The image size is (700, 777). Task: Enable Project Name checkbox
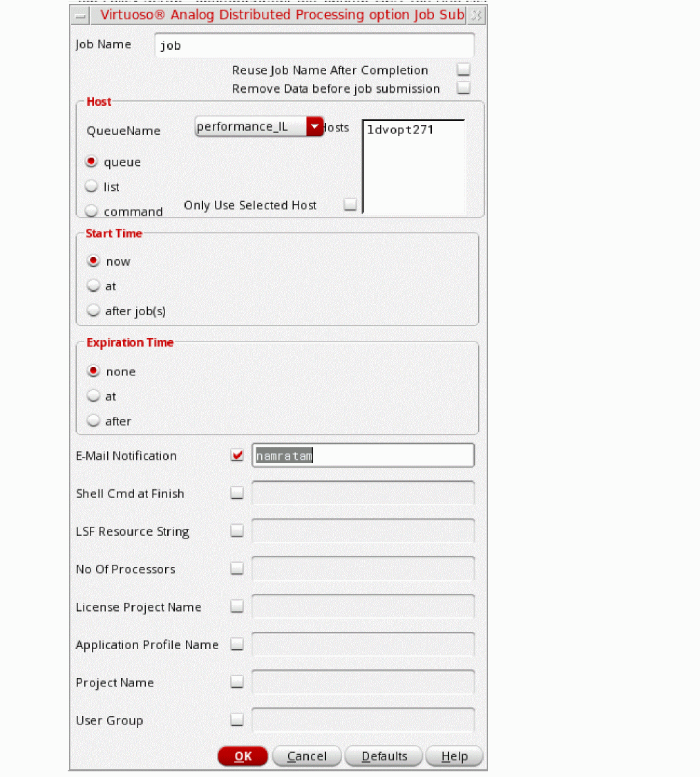[x=237, y=682]
